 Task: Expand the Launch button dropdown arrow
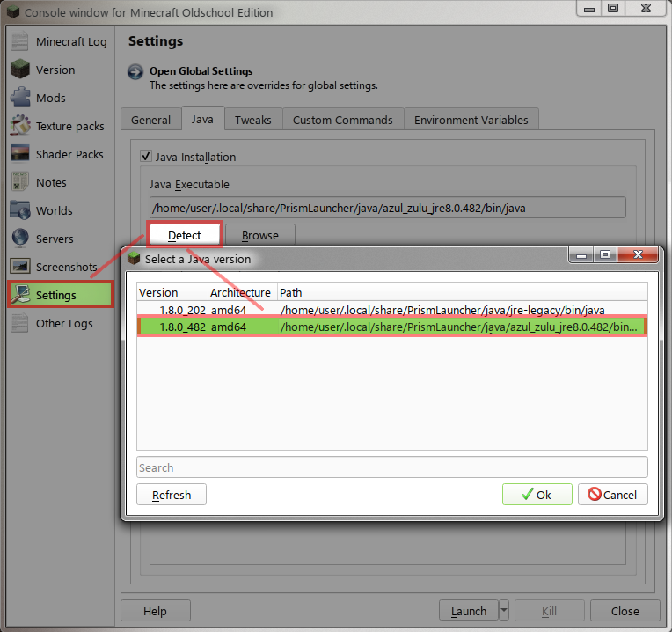point(503,610)
